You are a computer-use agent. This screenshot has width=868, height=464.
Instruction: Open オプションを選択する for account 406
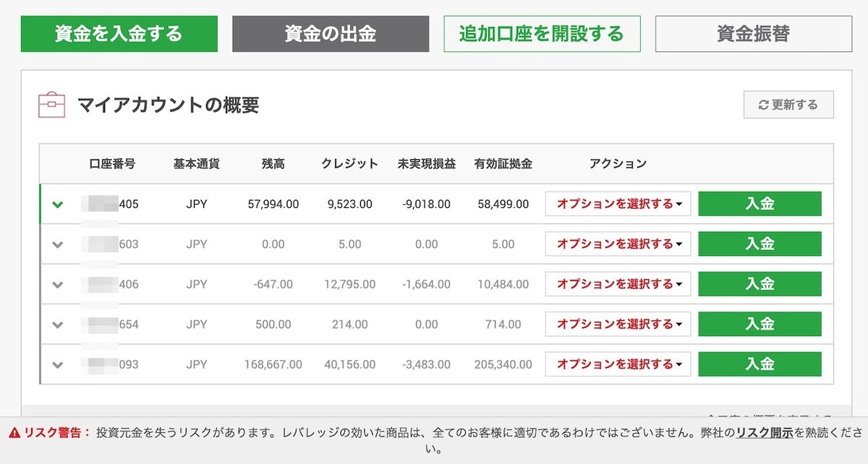618,284
